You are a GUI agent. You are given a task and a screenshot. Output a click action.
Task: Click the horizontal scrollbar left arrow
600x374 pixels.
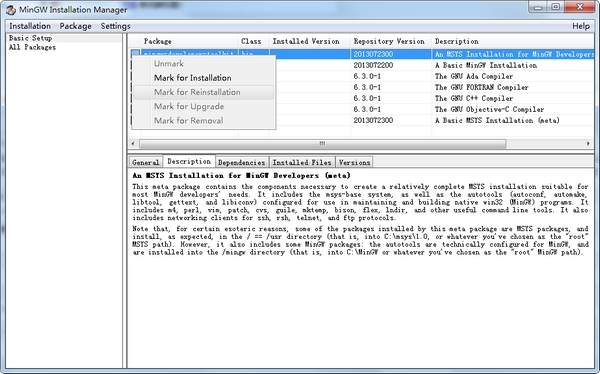click(x=133, y=144)
